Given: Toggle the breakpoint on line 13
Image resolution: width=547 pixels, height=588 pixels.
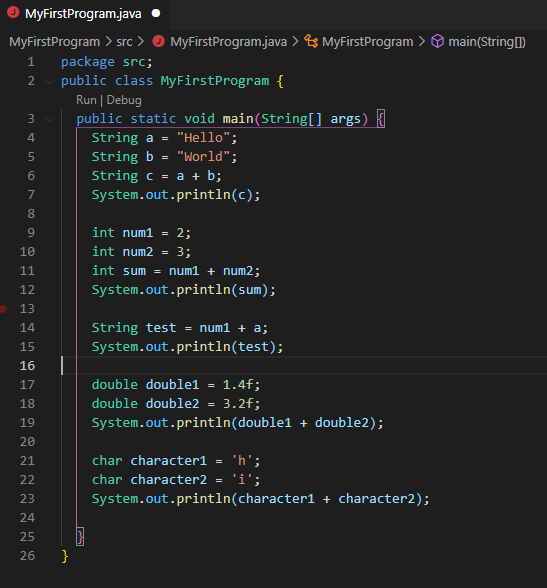Looking at the screenshot, I should coord(3,309).
